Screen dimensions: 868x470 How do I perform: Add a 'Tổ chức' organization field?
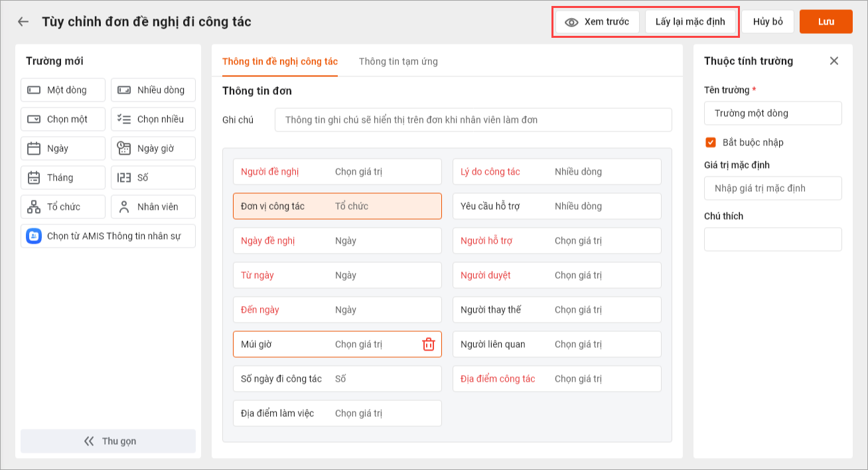63,207
